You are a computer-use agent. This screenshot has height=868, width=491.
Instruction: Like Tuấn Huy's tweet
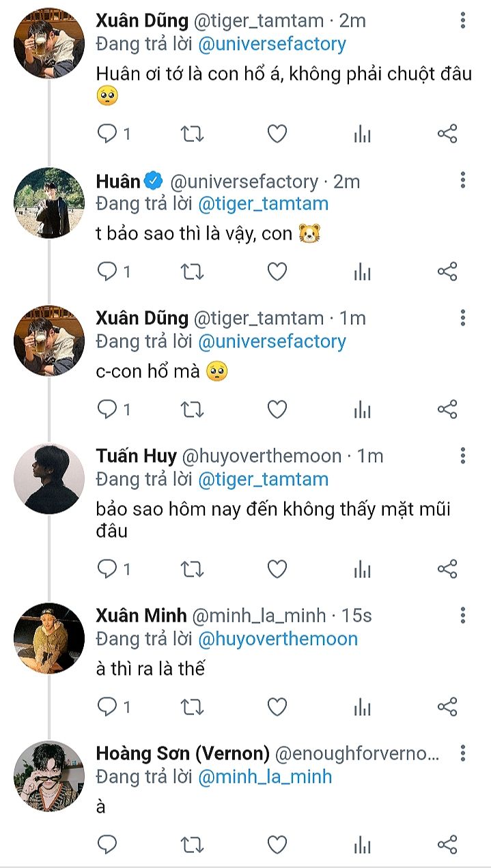pos(277,568)
